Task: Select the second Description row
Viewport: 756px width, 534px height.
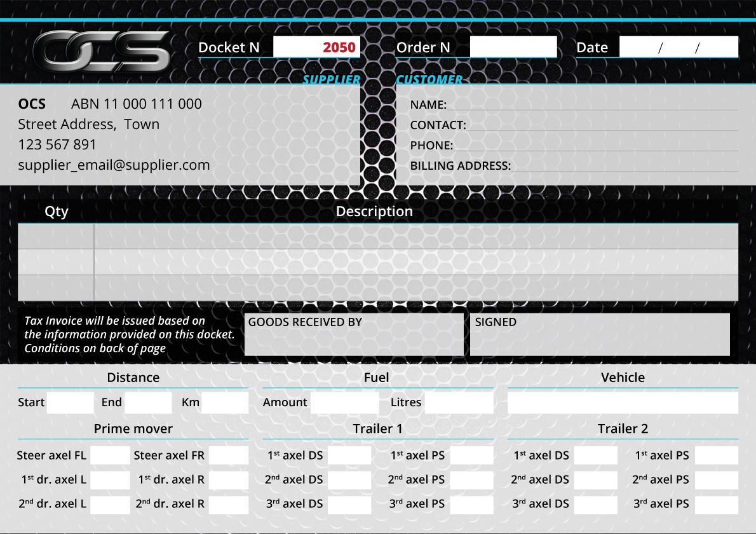Action: [415, 262]
